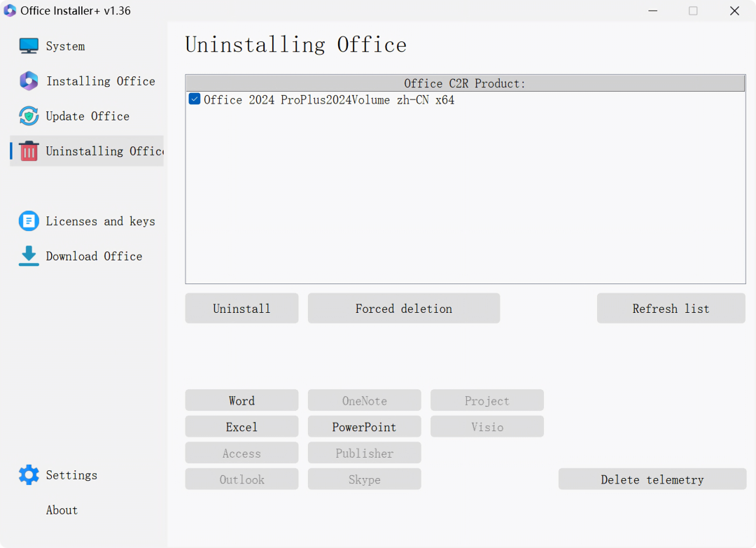Click the red trash bin icon
This screenshot has height=548, width=756.
[29, 151]
